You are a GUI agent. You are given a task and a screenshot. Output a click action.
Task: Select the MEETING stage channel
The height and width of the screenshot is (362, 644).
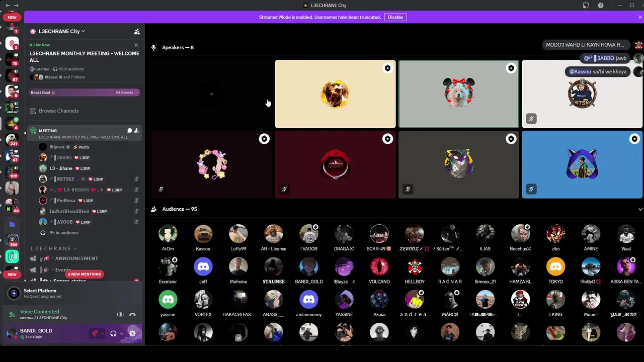84,133
